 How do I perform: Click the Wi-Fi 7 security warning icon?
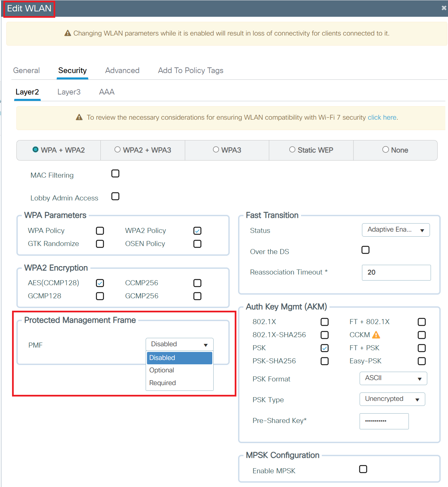coord(79,117)
